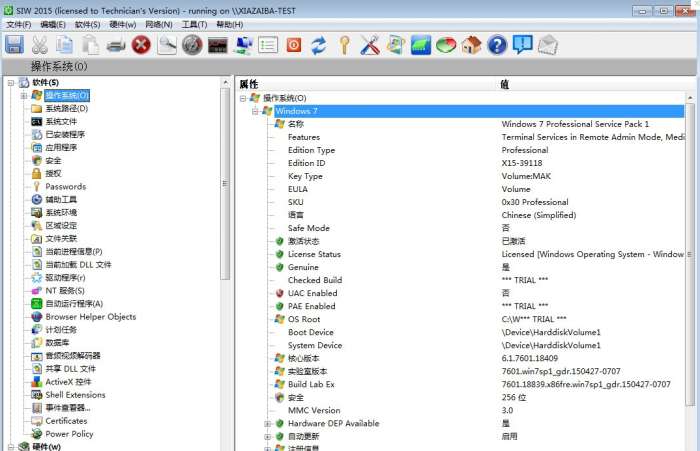Screen dimensions: 700x451
Task: Open the 帮助(H) menu
Action: [x=229, y=25]
